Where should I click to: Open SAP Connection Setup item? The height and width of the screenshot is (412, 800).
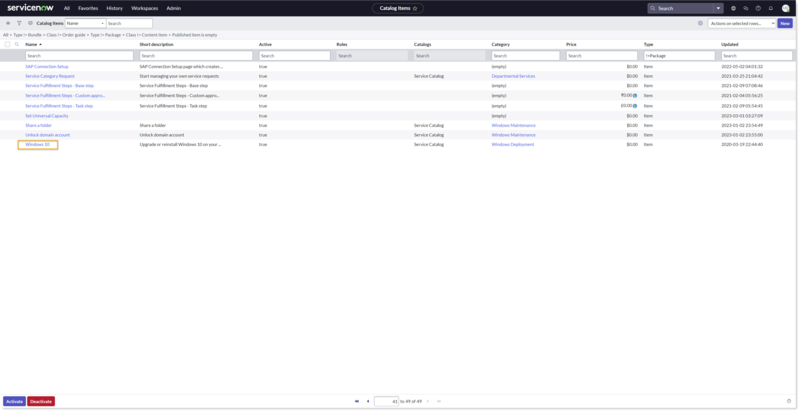coord(46,67)
